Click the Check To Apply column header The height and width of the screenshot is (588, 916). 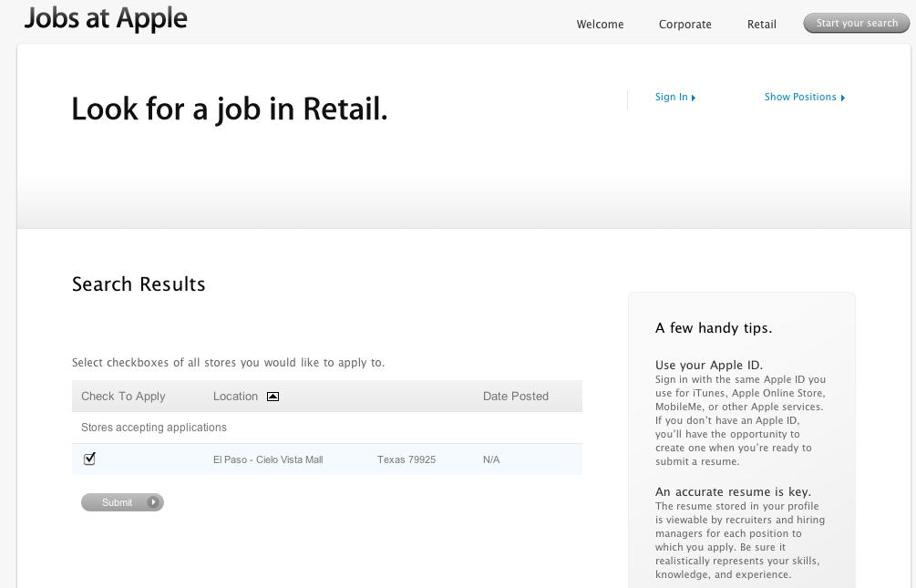point(123,397)
